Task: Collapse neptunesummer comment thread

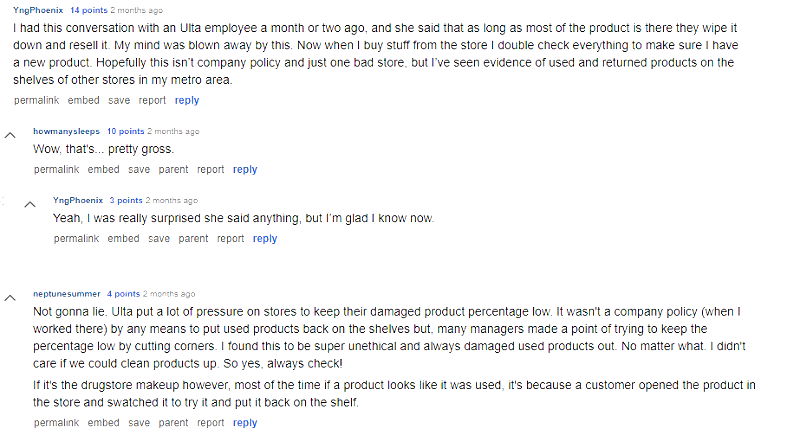Action: point(10,297)
